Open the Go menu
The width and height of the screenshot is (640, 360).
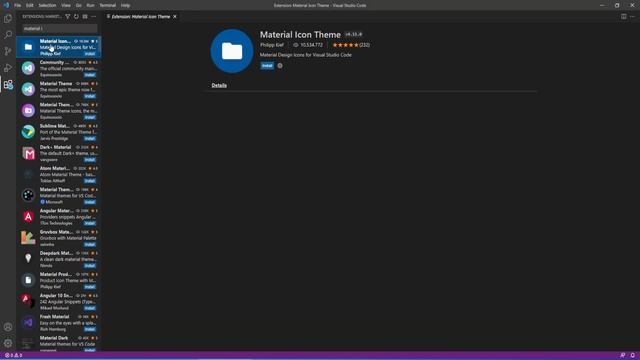pos(78,5)
